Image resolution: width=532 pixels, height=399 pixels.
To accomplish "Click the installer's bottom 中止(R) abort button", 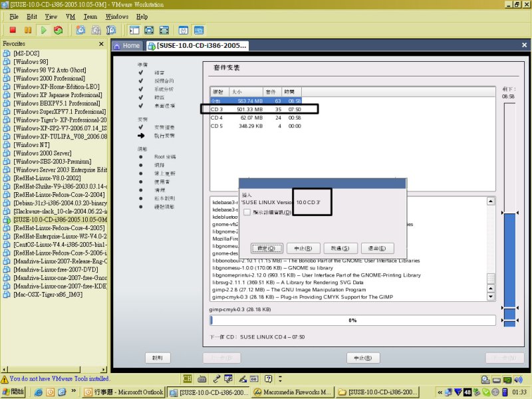I will [x=363, y=358].
